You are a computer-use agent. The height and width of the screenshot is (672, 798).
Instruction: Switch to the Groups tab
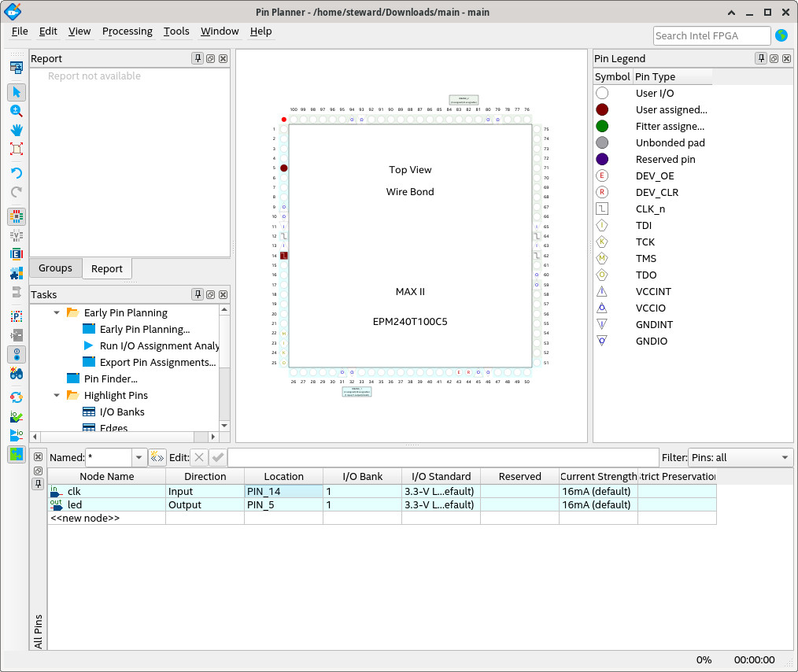click(x=55, y=268)
